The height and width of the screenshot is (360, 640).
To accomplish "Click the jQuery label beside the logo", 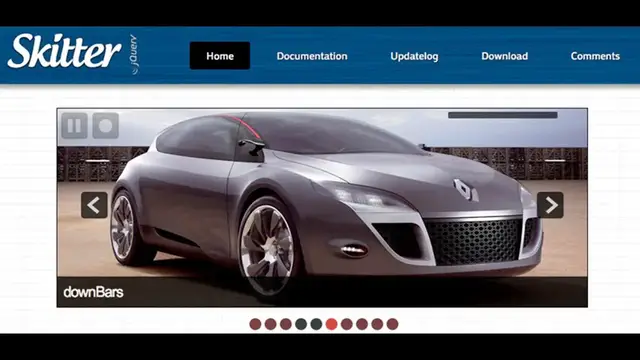I will (134, 54).
